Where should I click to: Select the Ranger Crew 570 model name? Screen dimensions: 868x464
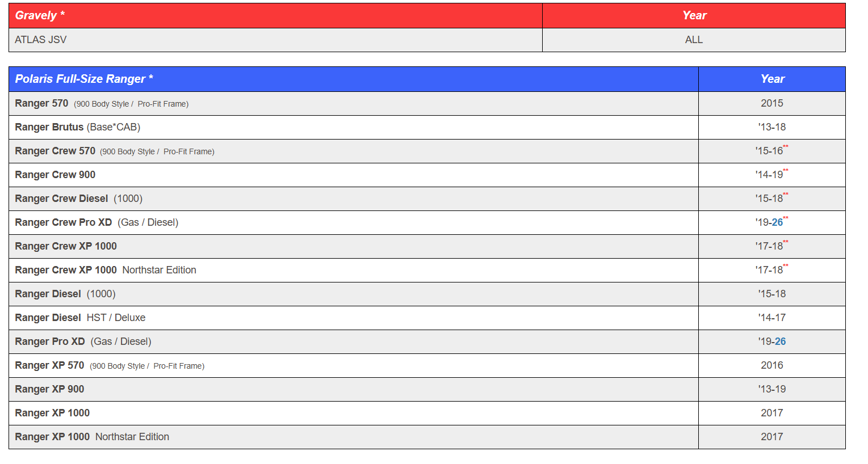55,151
